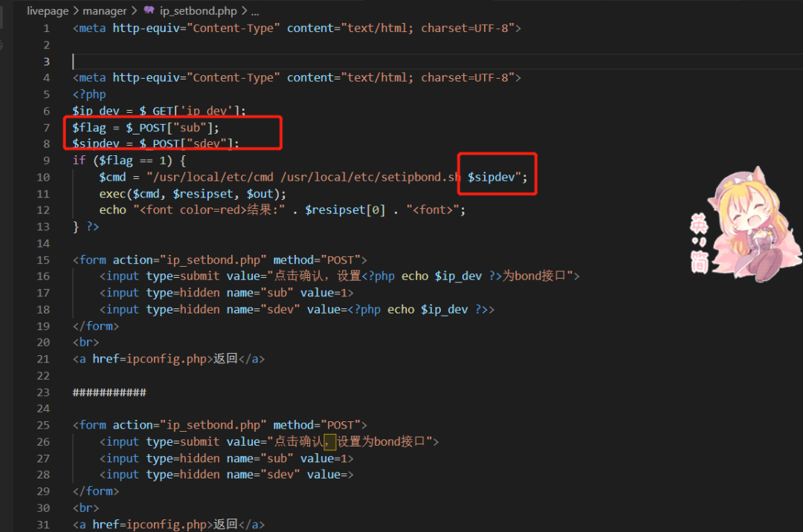Image resolution: width=803 pixels, height=532 pixels.
Task: Click the $cmd variable on line 10
Action: click(x=113, y=178)
